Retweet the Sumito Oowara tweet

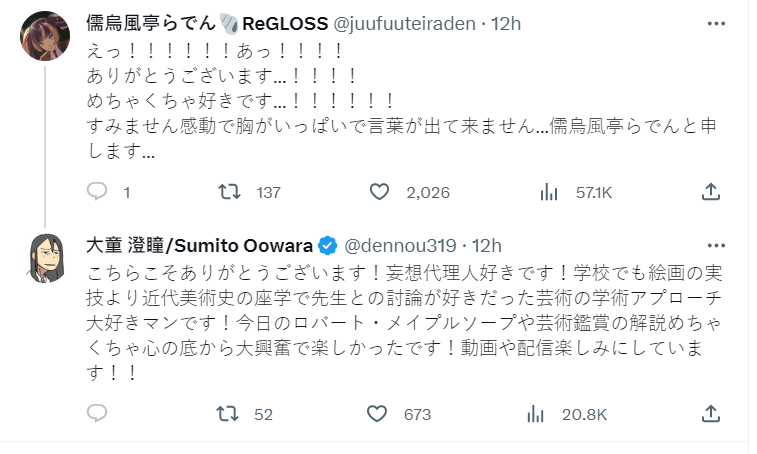point(232,414)
